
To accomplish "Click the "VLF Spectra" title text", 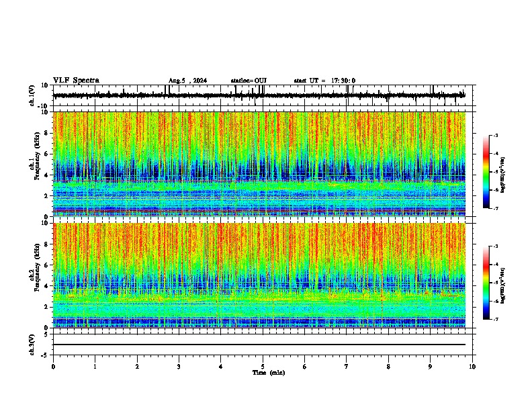I will coord(76,81).
